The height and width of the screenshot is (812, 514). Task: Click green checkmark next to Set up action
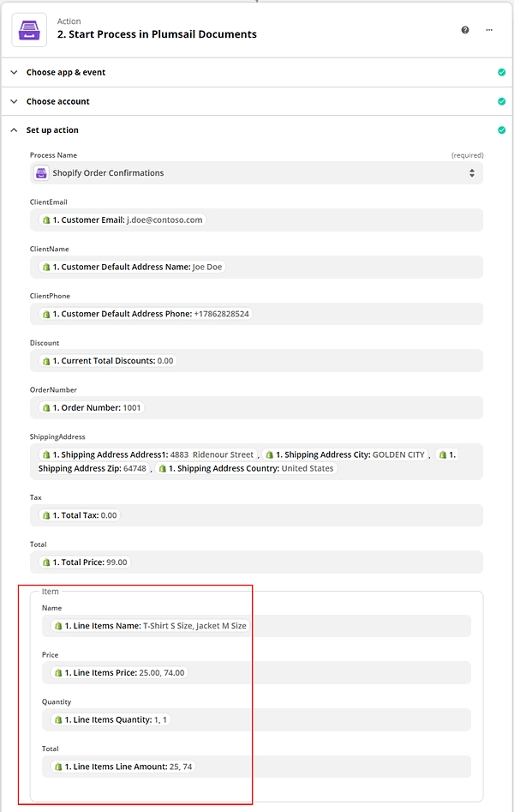[x=501, y=130]
